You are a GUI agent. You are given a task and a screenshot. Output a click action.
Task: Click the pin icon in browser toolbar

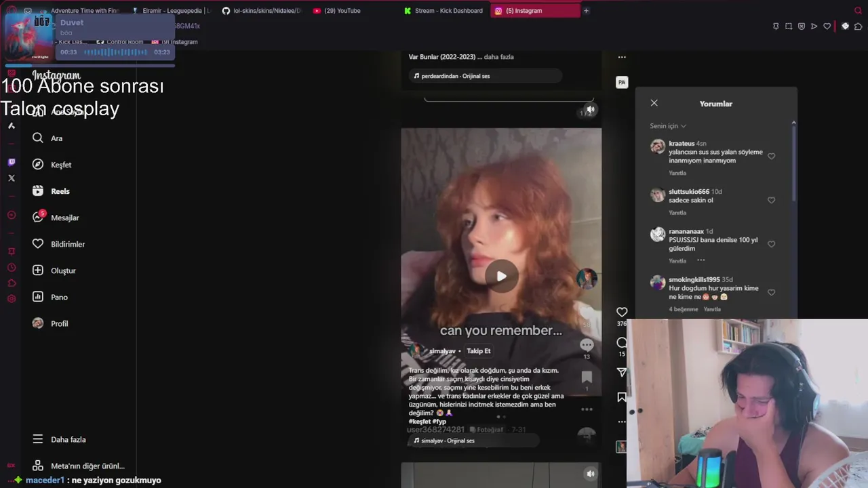[x=776, y=26]
